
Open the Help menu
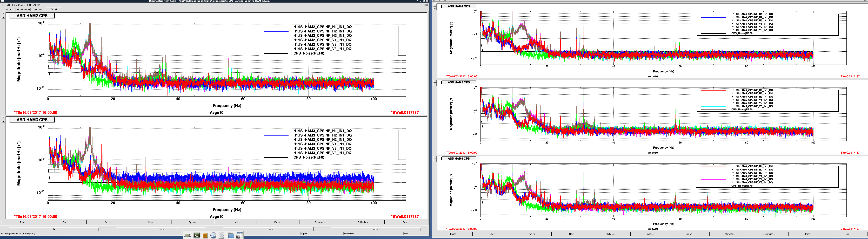[x=426, y=5]
